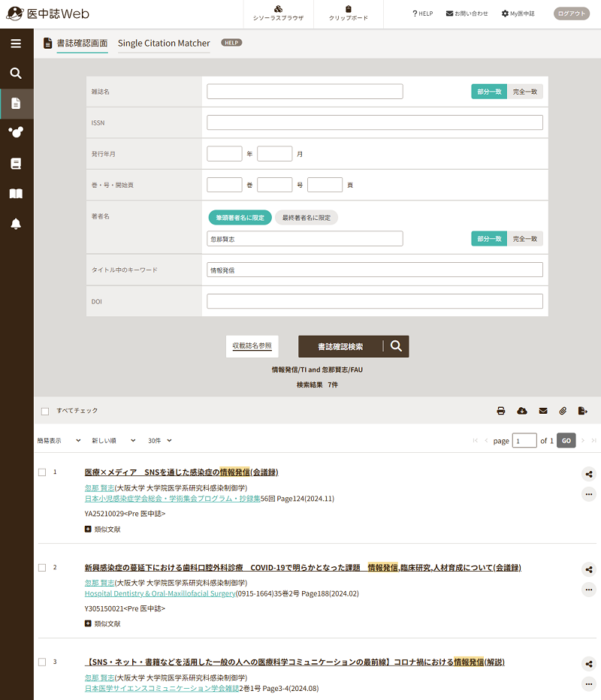The height and width of the screenshot is (700, 601).
Task: Click the 書誌確認検索 search button
Action: tap(354, 346)
